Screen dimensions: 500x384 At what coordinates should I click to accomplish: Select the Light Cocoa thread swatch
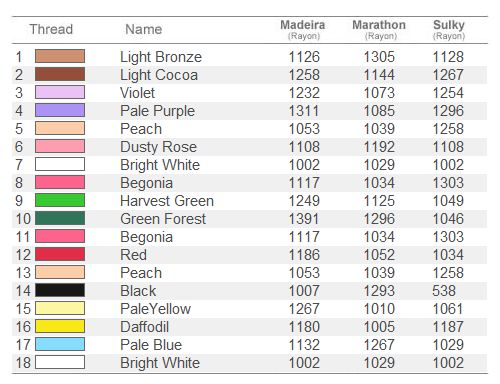pos(60,74)
